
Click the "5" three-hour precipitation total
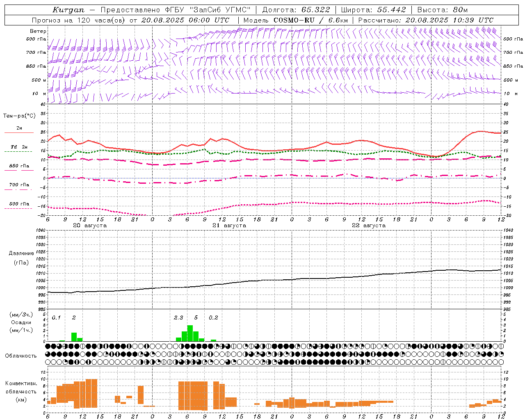coord(196,317)
